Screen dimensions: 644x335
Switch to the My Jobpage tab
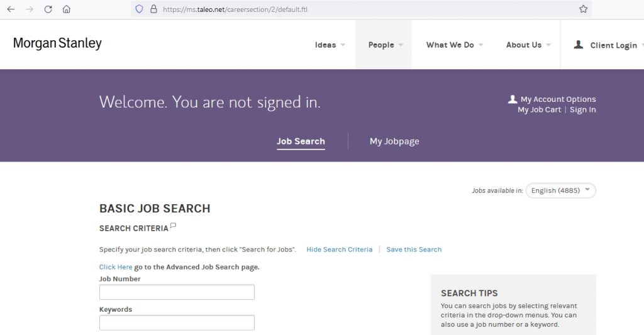pos(394,141)
